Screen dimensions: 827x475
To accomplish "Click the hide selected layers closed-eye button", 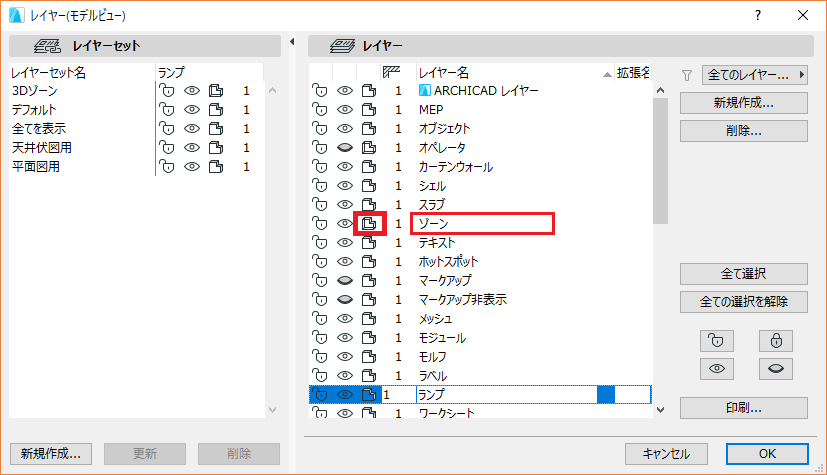I will click(776, 369).
